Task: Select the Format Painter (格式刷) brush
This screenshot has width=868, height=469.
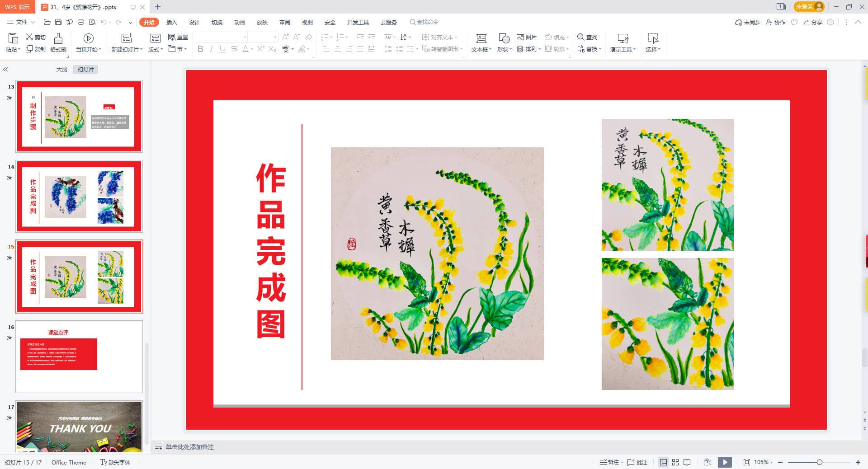Action: [58, 43]
